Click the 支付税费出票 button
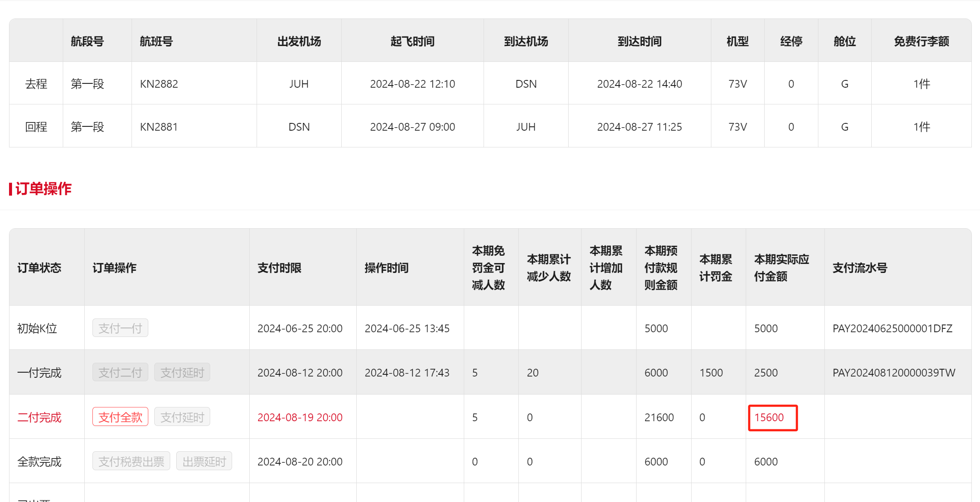This screenshot has height=502, width=980. 131,462
